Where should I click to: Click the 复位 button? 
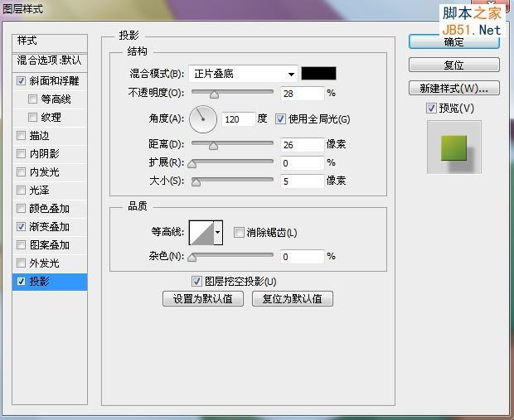point(454,65)
